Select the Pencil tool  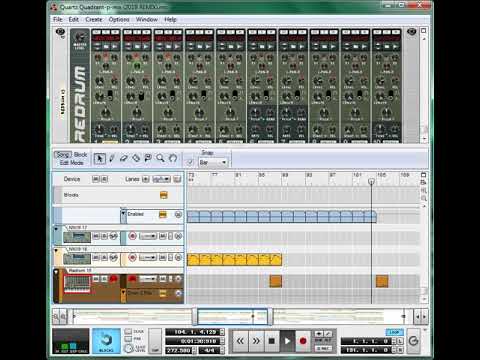pos(112,158)
